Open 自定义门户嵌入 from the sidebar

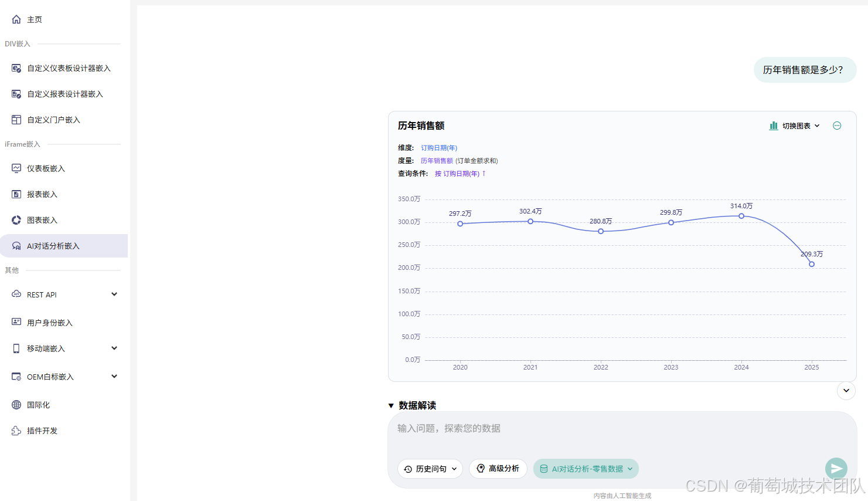click(54, 119)
